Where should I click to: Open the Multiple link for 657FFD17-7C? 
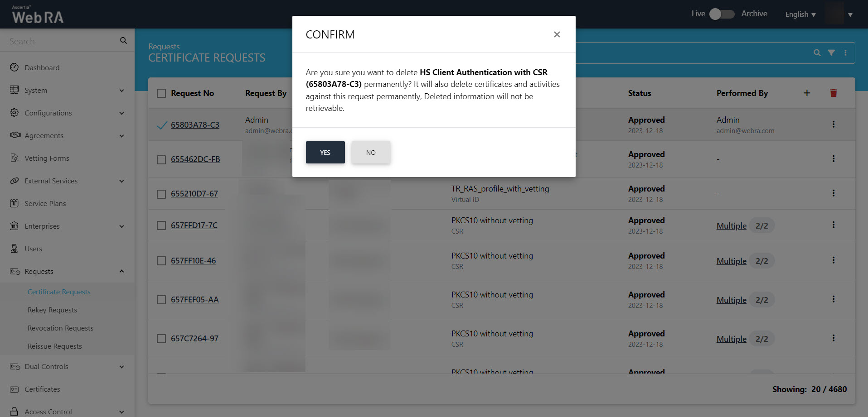click(x=732, y=225)
